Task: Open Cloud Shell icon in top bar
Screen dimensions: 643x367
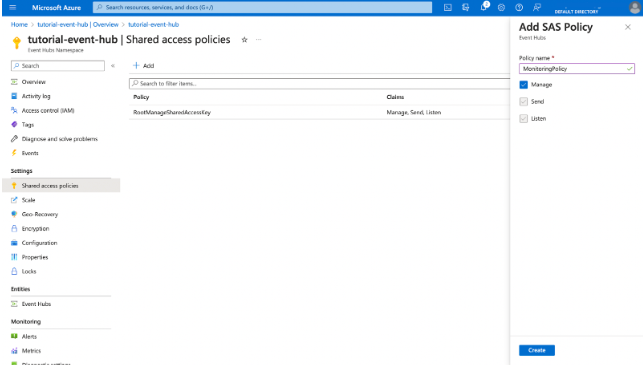Action: [x=448, y=7]
